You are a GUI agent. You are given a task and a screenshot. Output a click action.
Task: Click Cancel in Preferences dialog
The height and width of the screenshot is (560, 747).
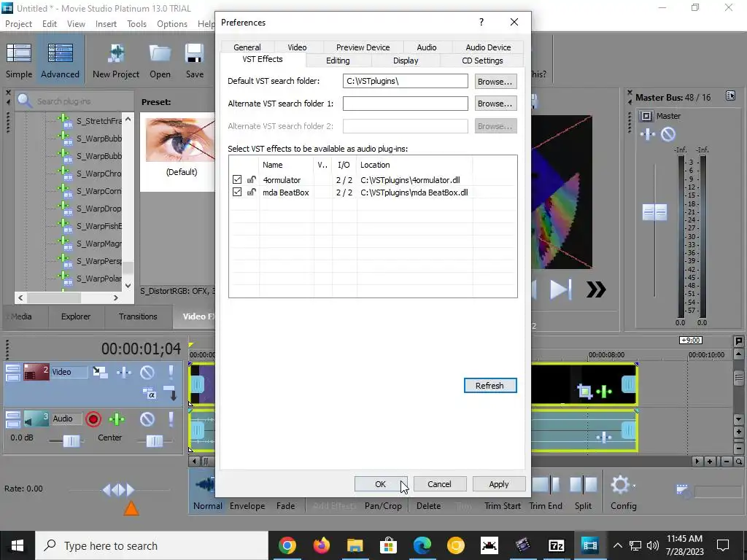[439, 484]
